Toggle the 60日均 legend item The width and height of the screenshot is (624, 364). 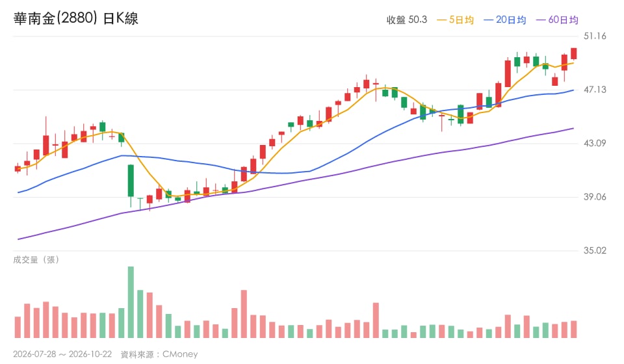click(x=557, y=20)
